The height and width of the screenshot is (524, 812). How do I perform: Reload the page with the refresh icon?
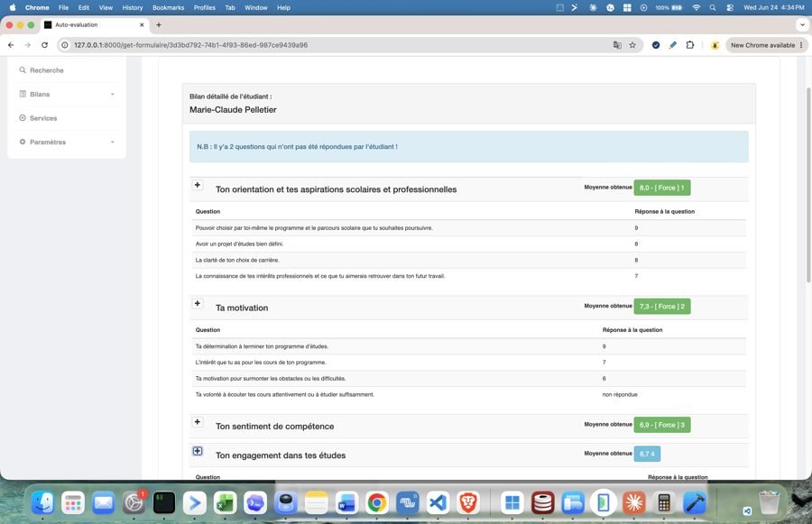(x=44, y=45)
